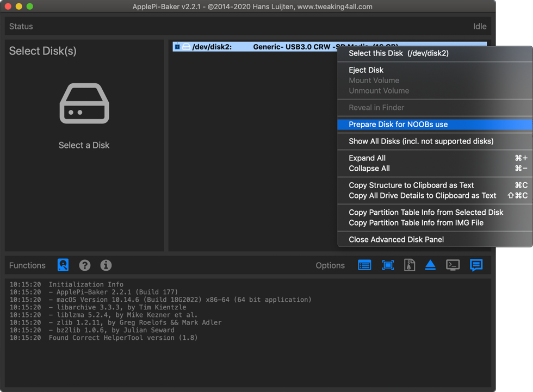Click Reveal in Finder menu entry
This screenshot has width=533, height=392.
435,108
